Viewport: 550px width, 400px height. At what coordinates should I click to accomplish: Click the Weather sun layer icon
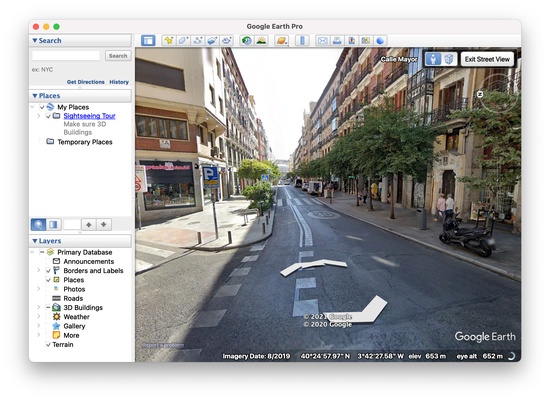coord(56,316)
